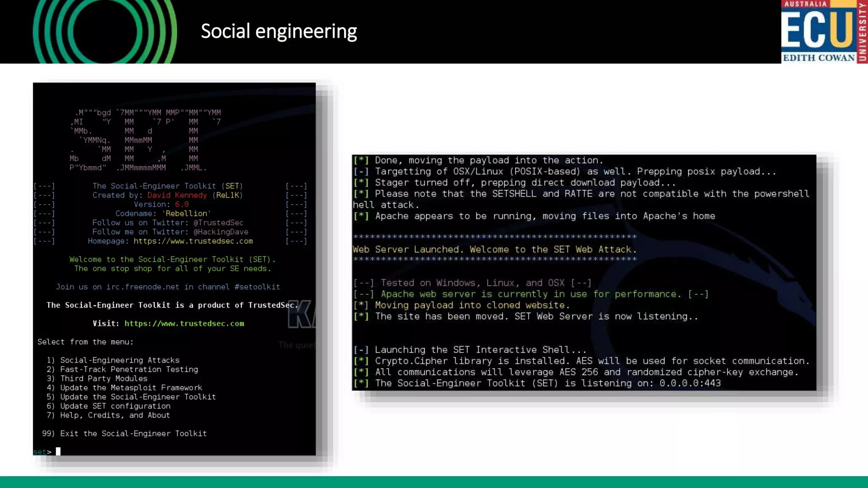Select Help, Credits, and About option
Screen dimensions: 868x488
point(115,415)
